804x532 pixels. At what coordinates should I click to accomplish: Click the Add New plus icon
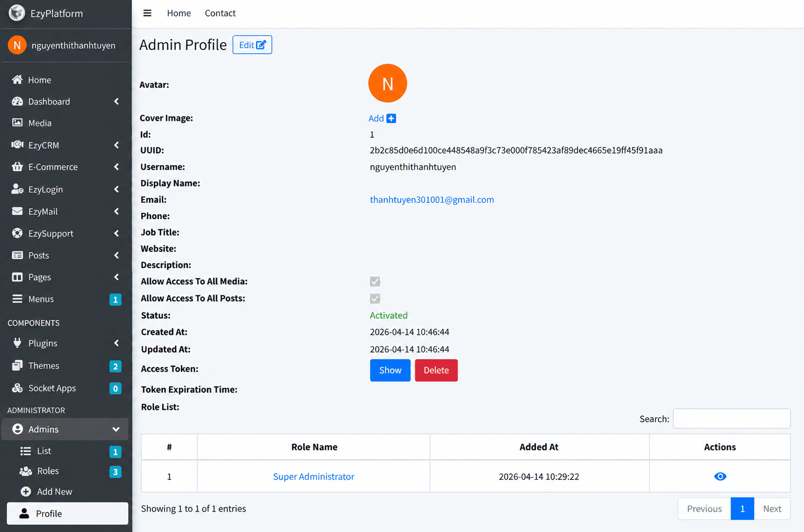click(26, 491)
